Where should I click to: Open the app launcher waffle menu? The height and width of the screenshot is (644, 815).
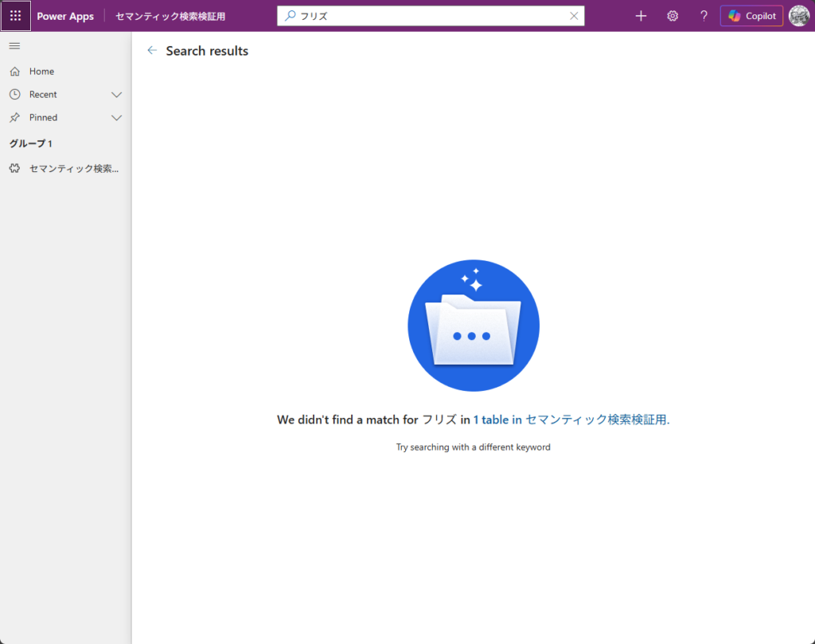[x=16, y=16]
